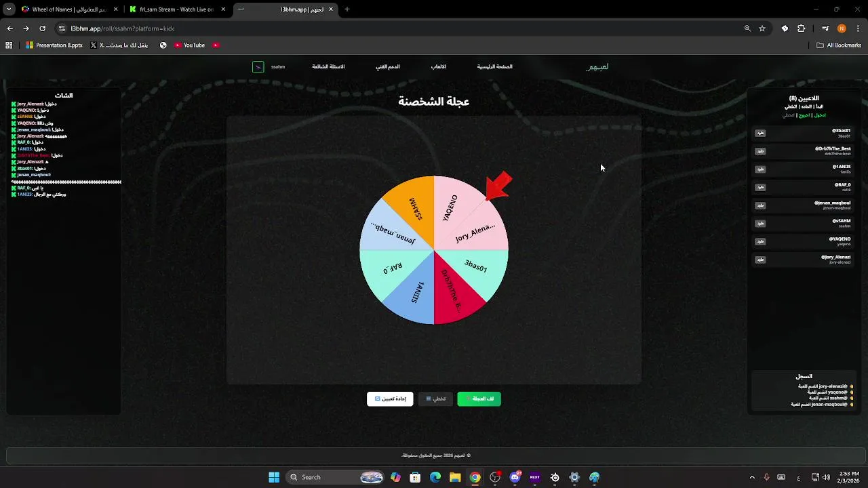Kick player @jenan_maqboul
This screenshot has height=488, width=868.
pyautogui.click(x=760, y=205)
